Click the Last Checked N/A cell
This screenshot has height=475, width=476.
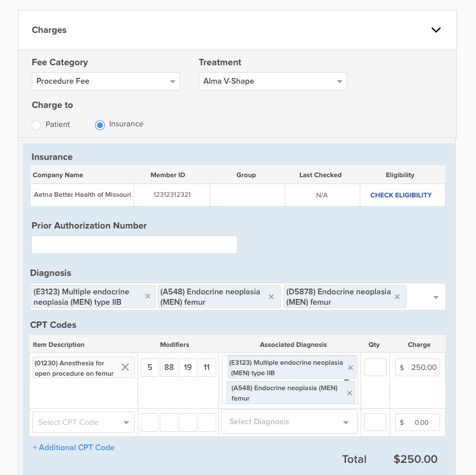322,195
